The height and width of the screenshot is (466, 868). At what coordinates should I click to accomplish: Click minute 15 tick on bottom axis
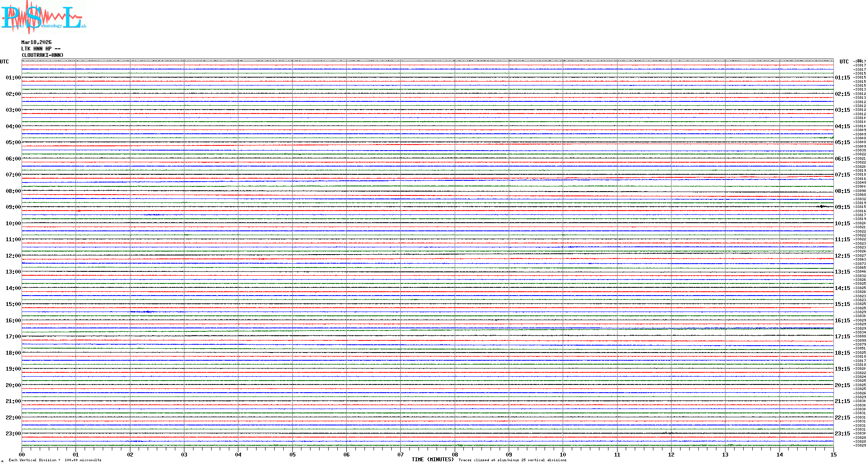(833, 454)
